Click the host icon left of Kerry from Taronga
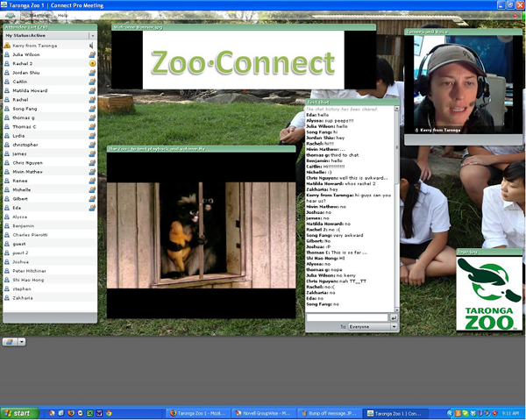Image resolution: width=526 pixels, height=420 pixels. [7, 46]
